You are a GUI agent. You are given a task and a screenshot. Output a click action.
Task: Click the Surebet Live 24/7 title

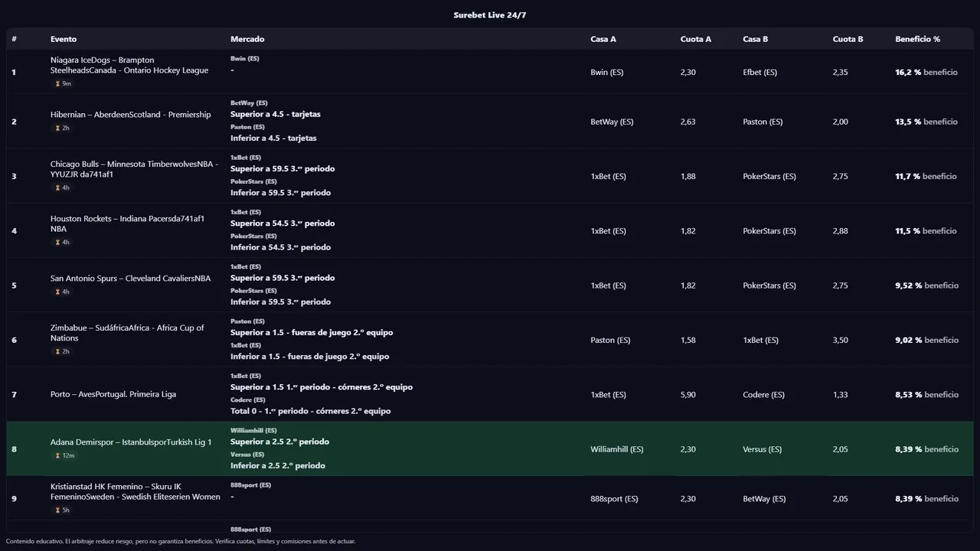(x=490, y=15)
